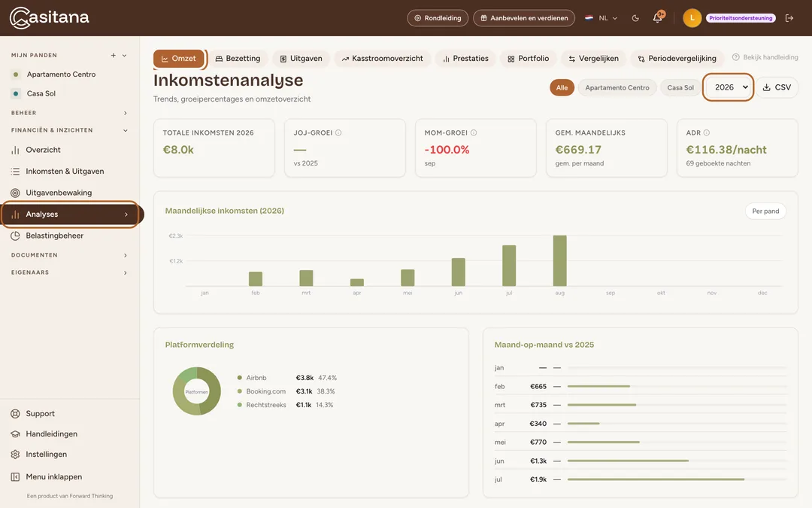This screenshot has width=812, height=508.
Task: Select the Alle filter pill
Action: coord(562,87)
